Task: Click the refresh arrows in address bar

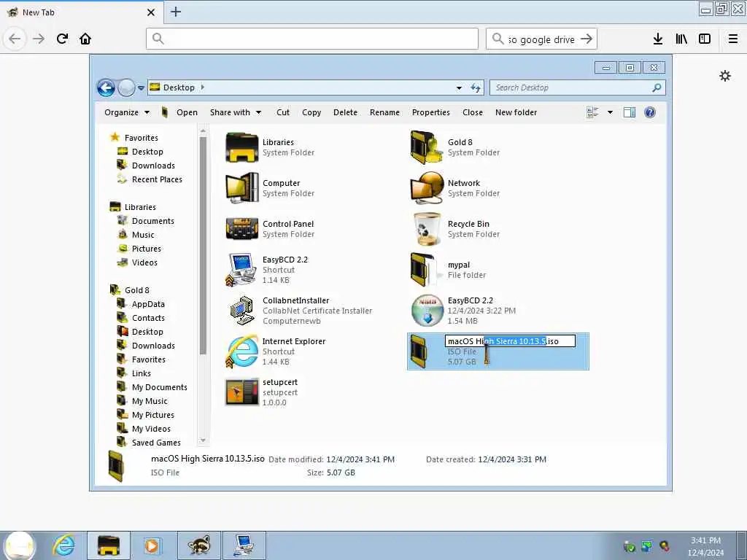Action: click(x=476, y=87)
